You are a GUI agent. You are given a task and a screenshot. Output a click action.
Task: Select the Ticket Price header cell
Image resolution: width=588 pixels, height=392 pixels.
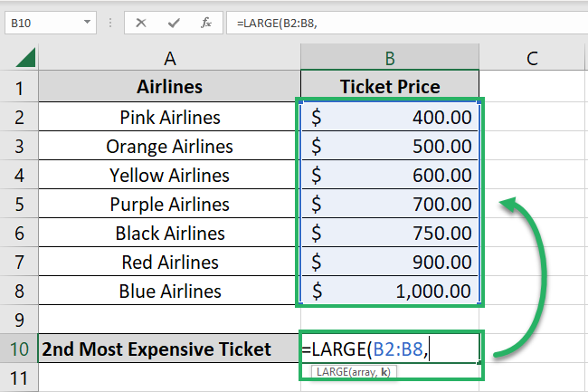389,88
